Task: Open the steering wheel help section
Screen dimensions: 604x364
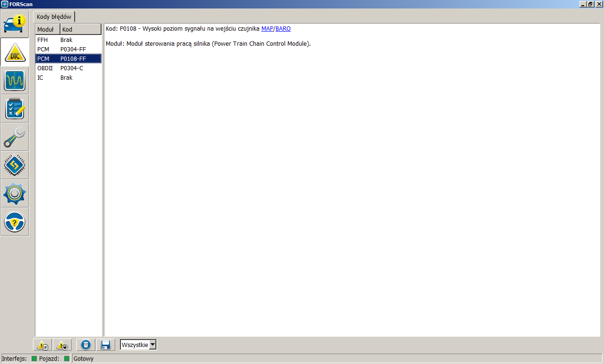Action: 15,222
